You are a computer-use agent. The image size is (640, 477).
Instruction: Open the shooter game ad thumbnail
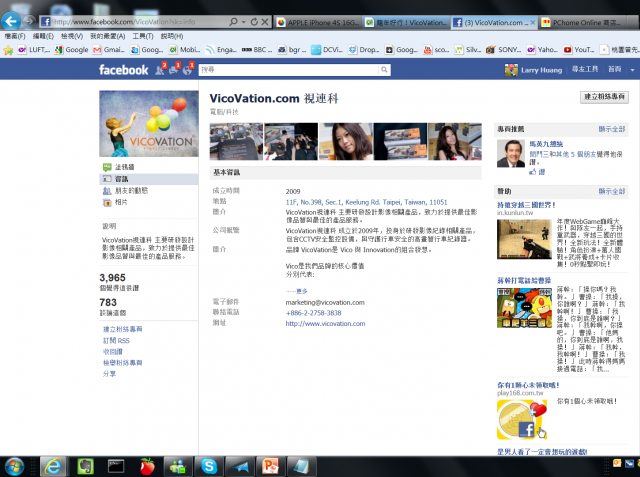pos(524,239)
